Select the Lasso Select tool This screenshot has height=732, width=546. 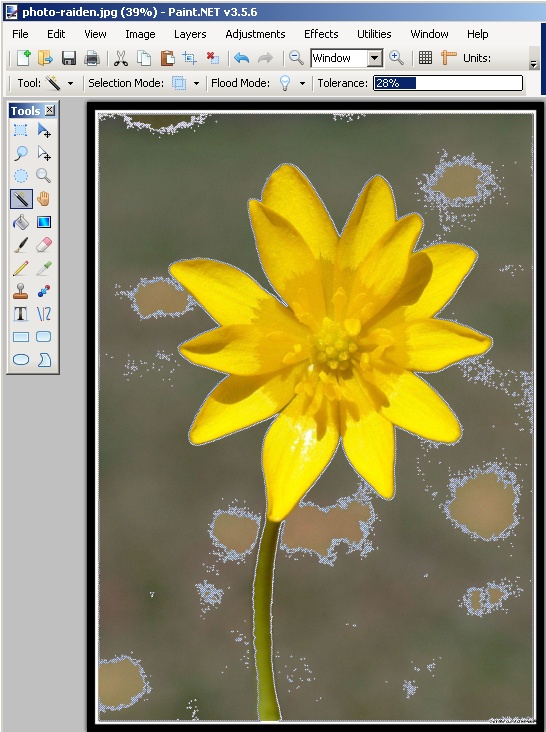point(21,153)
